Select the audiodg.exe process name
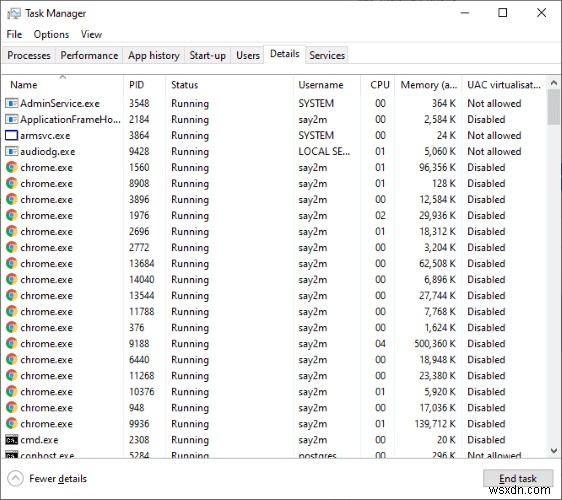Image resolution: width=562 pixels, height=500 pixels. click(47, 152)
